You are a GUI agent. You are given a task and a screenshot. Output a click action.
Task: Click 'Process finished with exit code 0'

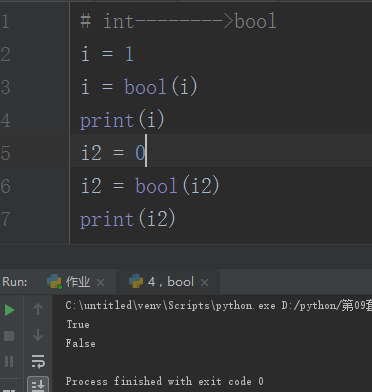click(x=165, y=381)
